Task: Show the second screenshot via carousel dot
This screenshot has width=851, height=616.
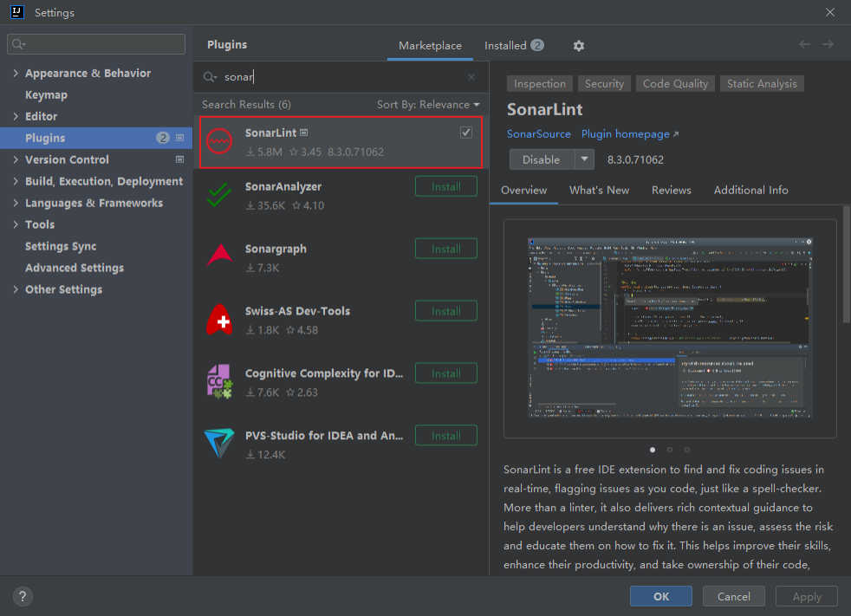Action: 670,450
